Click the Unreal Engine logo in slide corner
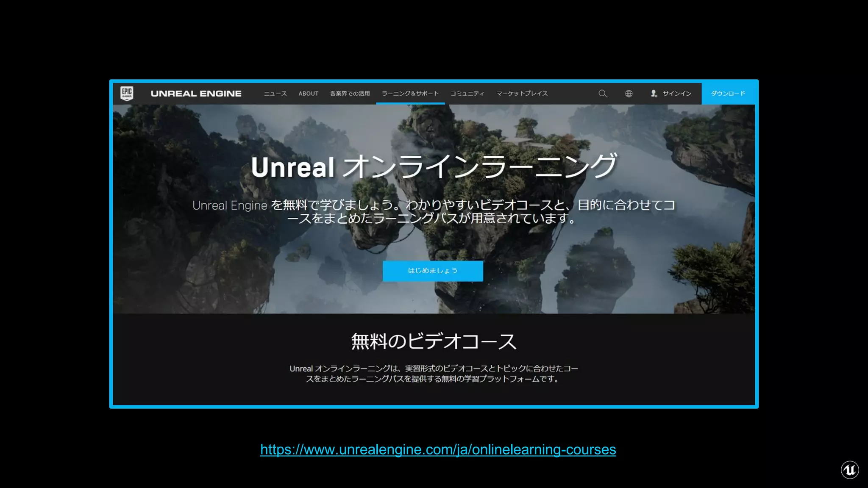 coord(850,470)
